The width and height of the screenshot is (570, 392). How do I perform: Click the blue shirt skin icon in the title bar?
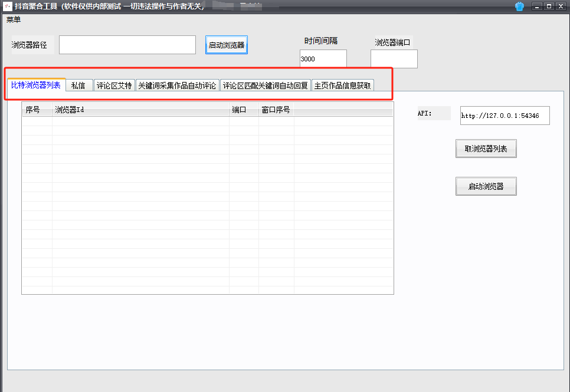point(519,6)
